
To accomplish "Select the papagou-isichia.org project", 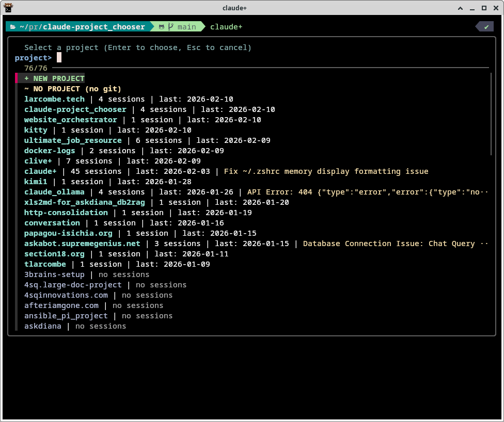I will (x=68, y=233).
